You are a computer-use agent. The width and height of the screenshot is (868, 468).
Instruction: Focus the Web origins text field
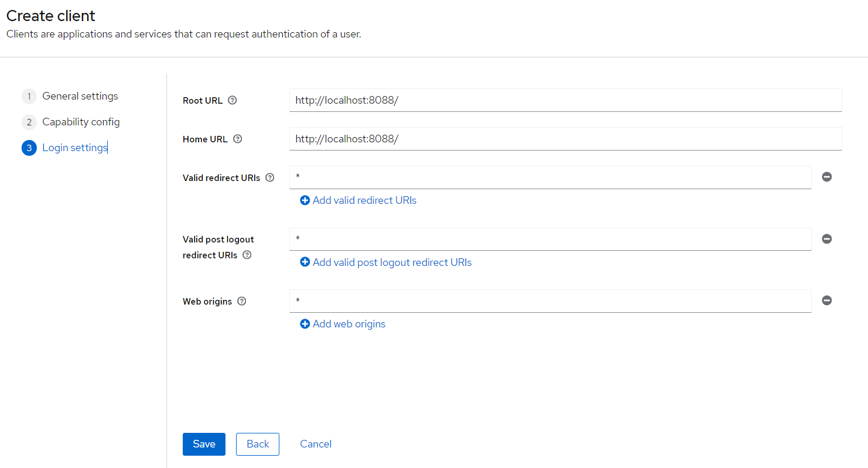tap(550, 301)
